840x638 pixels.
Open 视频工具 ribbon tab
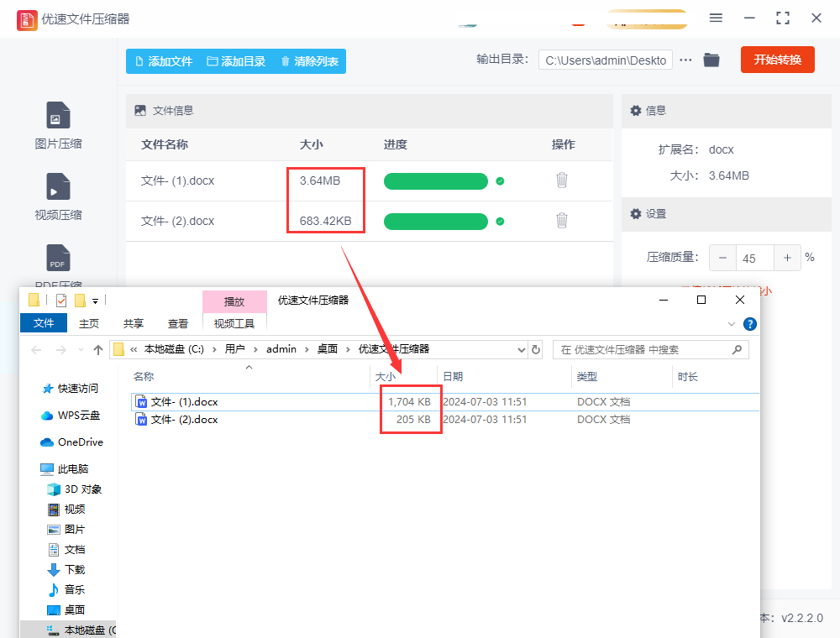[x=234, y=323]
